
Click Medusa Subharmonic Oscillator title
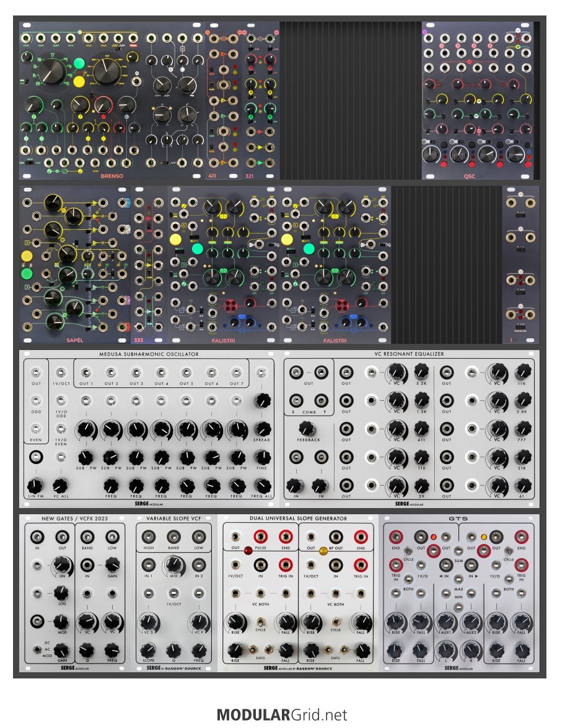click(x=149, y=354)
